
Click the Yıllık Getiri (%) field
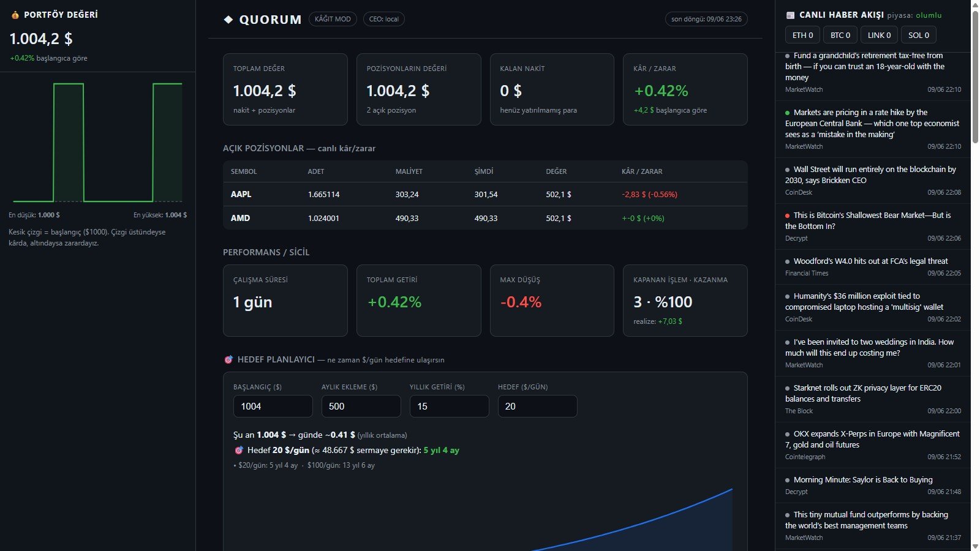tap(450, 407)
